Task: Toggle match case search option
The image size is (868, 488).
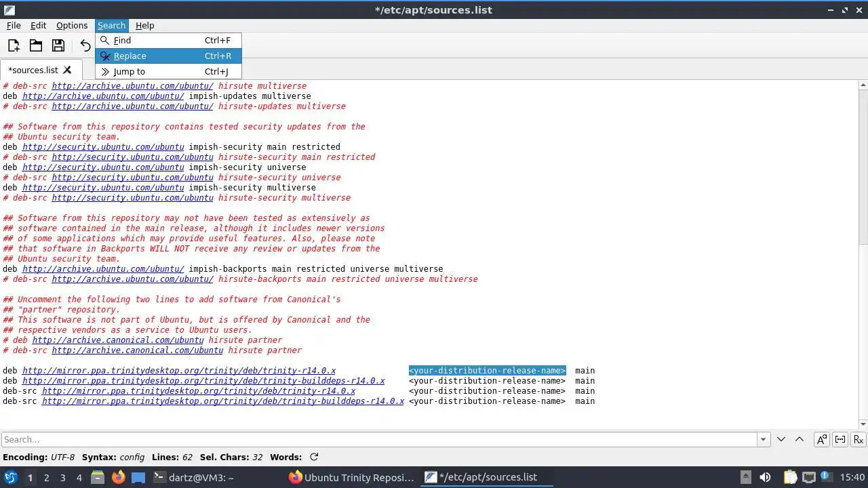Action: tap(821, 439)
